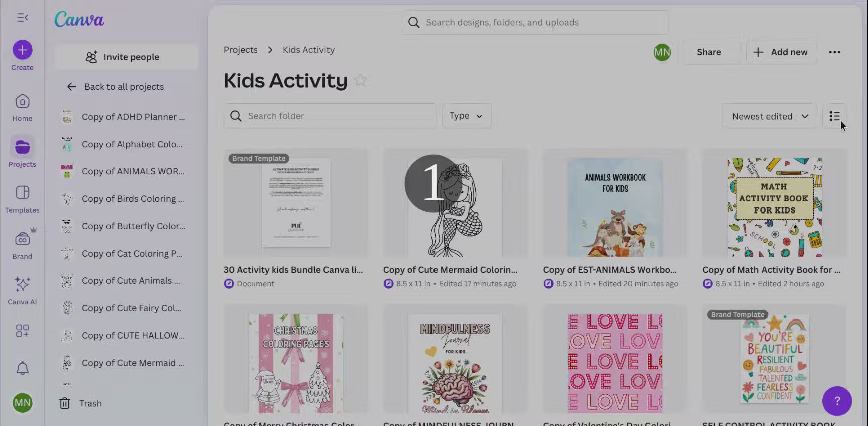This screenshot has height=426, width=868.
Task: Click the Search folder magnifier icon
Action: point(236,116)
